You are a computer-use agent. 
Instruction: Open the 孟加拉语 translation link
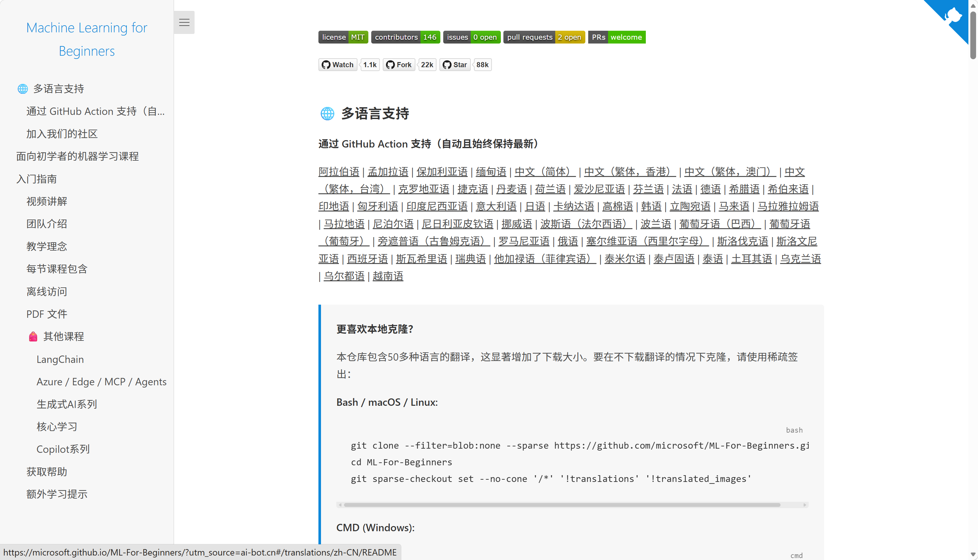388,172
